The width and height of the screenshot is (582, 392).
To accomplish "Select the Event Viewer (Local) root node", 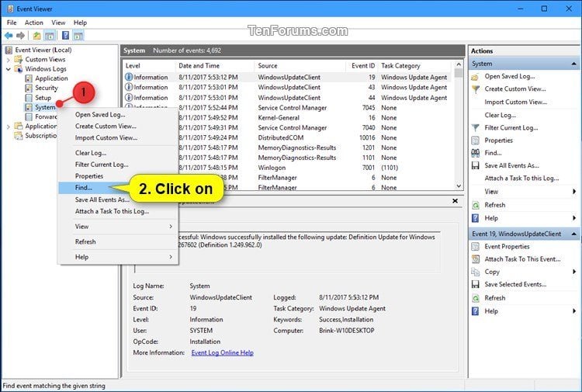I will (x=43, y=50).
